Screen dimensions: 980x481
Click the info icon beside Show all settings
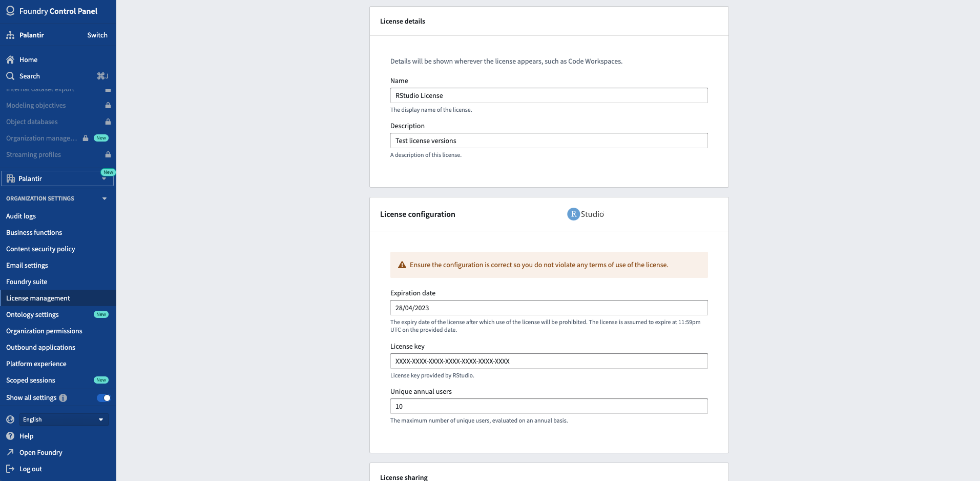(x=63, y=398)
